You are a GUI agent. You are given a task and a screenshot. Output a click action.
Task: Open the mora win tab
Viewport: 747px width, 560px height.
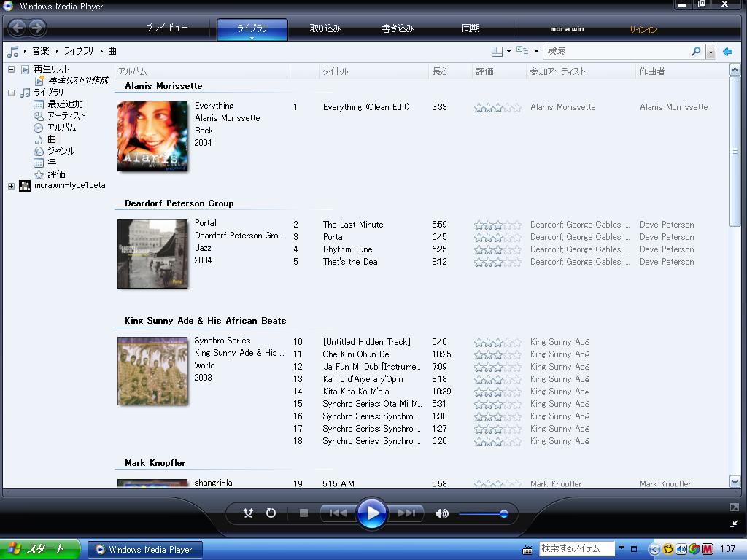pos(567,29)
